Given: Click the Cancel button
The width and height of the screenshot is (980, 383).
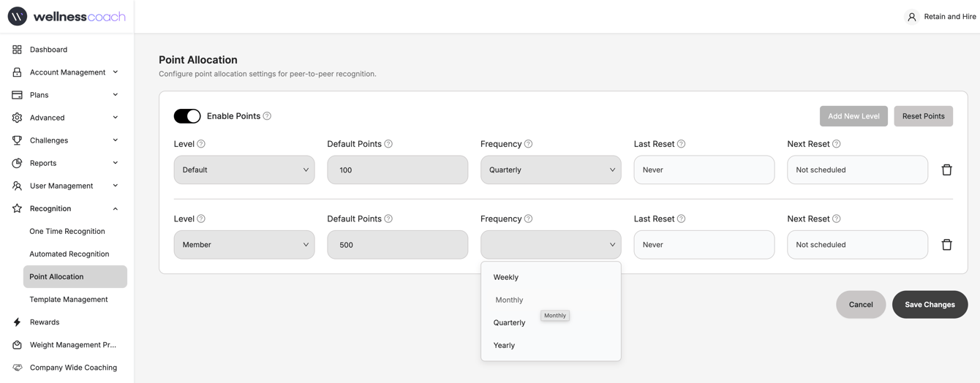Looking at the screenshot, I should (861, 305).
